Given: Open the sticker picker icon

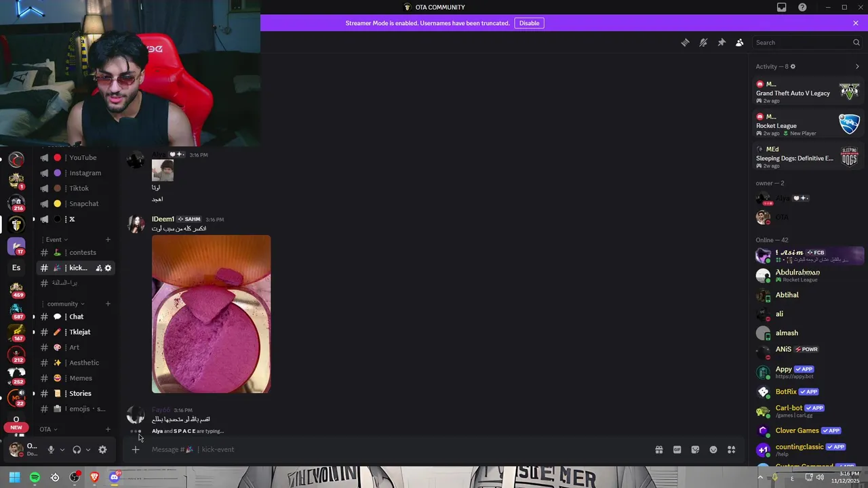Looking at the screenshot, I should pos(695,449).
